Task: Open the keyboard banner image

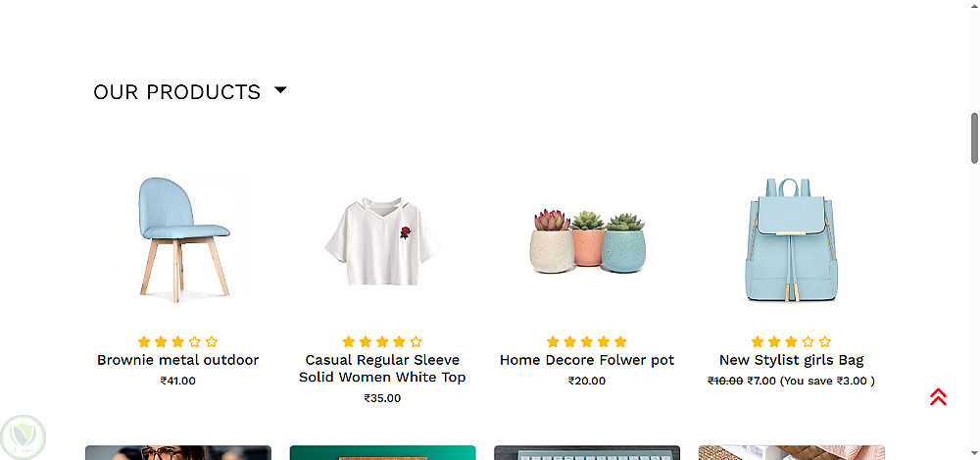Action: tap(587, 452)
